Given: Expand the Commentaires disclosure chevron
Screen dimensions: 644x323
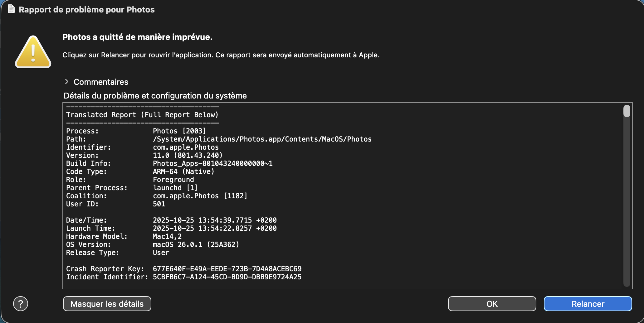Looking at the screenshot, I should coord(67,82).
